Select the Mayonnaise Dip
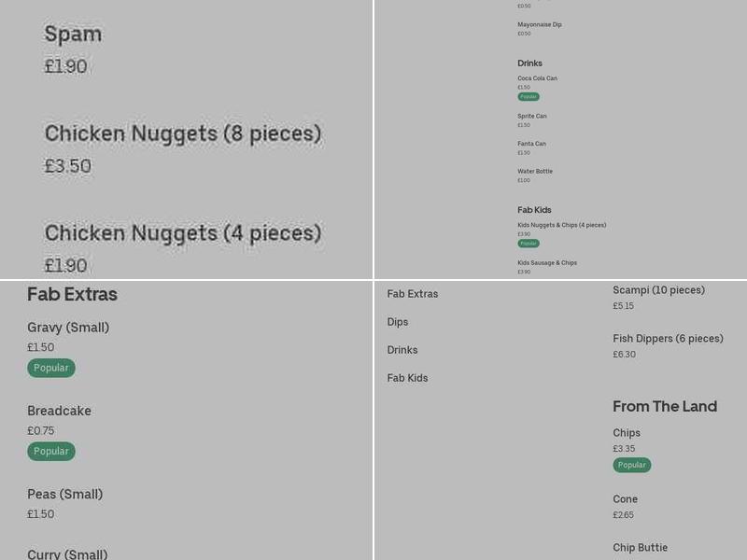The width and height of the screenshot is (747, 560). (540, 25)
